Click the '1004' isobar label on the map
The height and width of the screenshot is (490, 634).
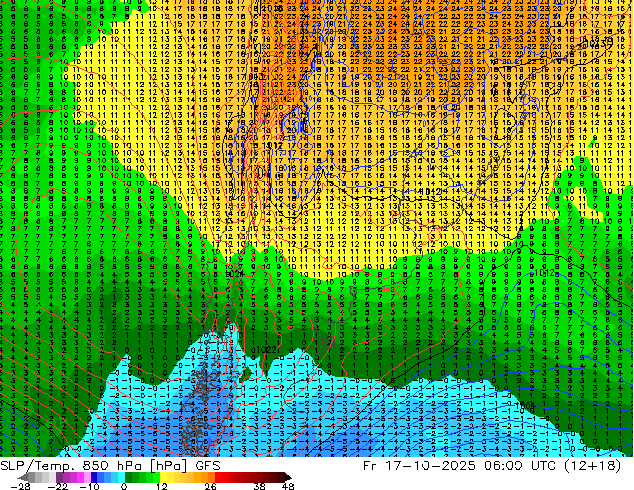point(525,406)
